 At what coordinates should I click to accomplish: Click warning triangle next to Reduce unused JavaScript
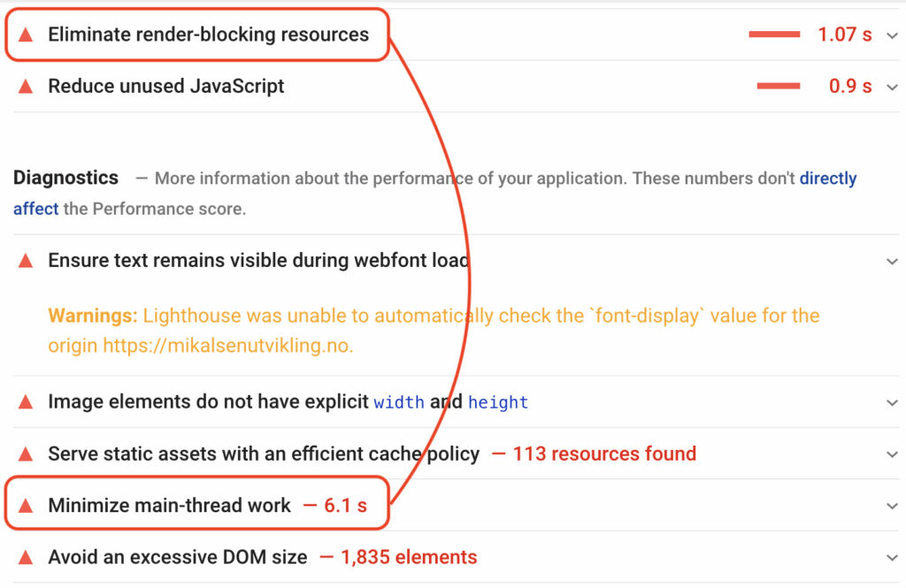point(26,87)
